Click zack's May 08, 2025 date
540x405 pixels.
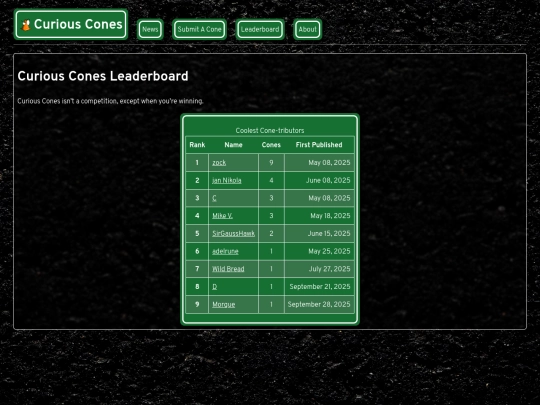[329, 163]
